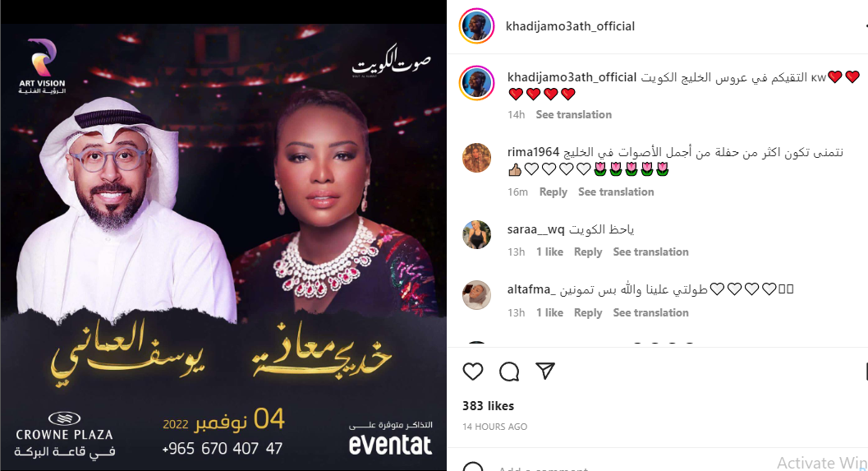This screenshot has width=868, height=471.
Task: Reply to altafma_'s comment
Action: coord(588,312)
